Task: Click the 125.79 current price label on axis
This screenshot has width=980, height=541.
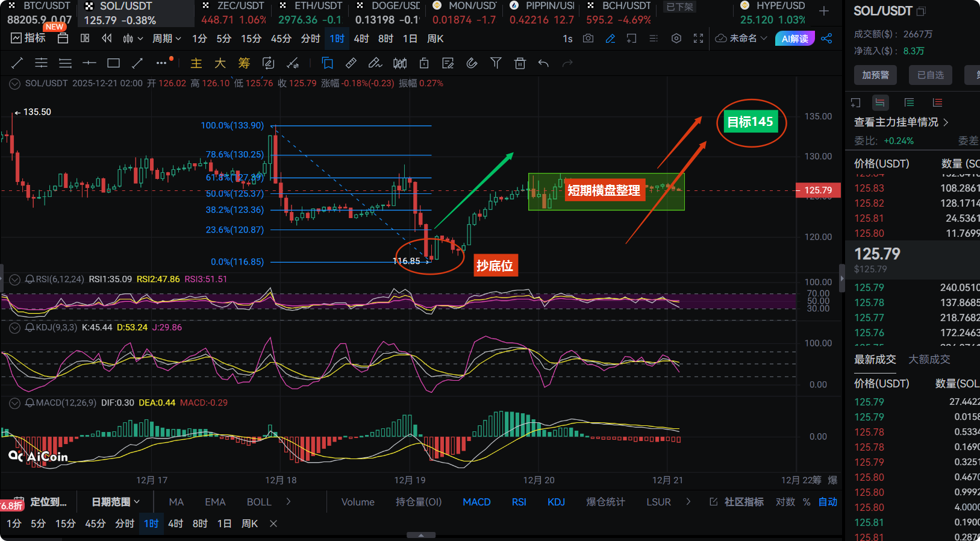Action: point(817,190)
